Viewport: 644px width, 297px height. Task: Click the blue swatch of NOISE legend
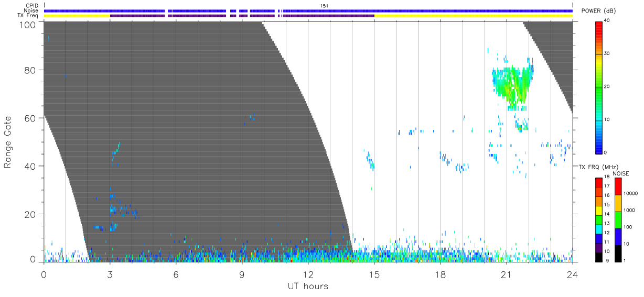[x=618, y=237]
